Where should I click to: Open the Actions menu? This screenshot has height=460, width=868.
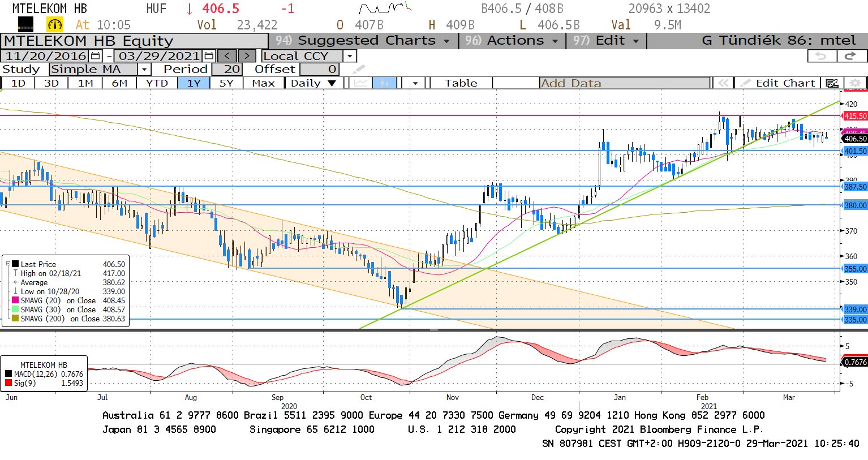pyautogui.click(x=512, y=41)
